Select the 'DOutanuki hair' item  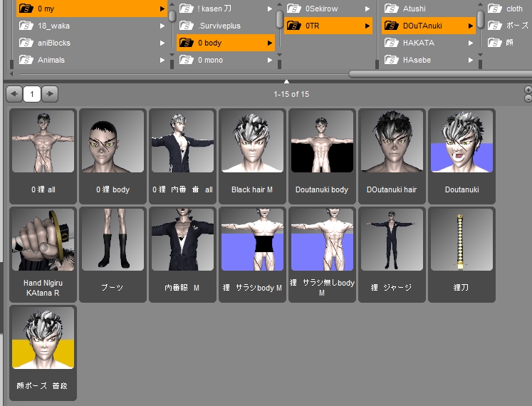tap(392, 156)
